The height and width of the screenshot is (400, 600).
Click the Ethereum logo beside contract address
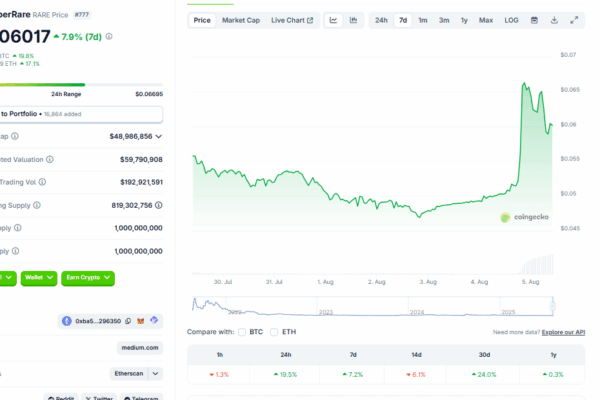pos(67,321)
